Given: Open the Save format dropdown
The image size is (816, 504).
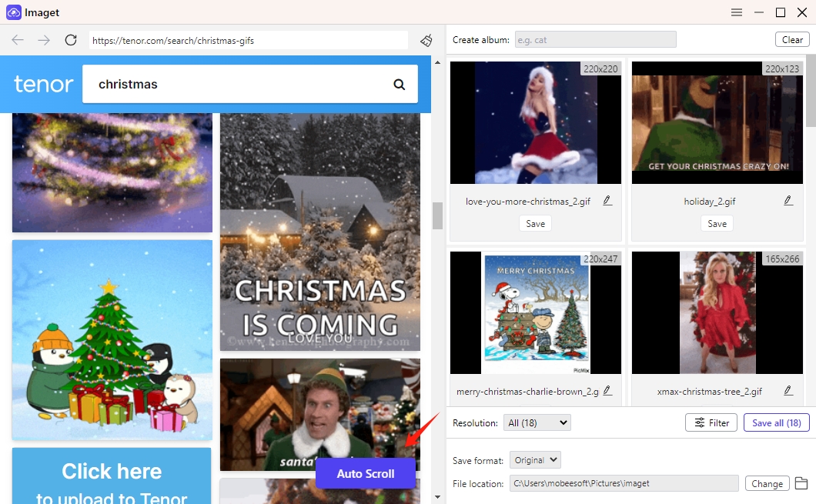Looking at the screenshot, I should 535,460.
